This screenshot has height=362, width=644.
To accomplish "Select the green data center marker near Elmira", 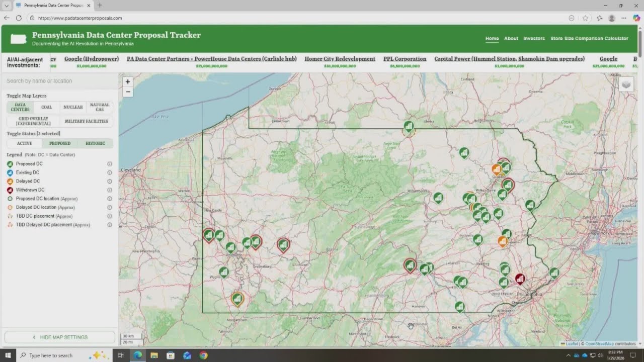I will pos(409,127).
